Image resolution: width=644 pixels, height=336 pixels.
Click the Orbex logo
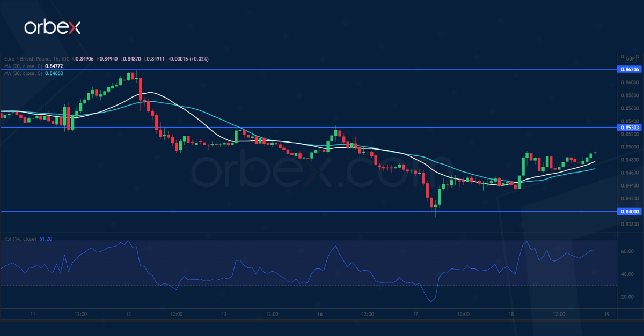pos(52,27)
